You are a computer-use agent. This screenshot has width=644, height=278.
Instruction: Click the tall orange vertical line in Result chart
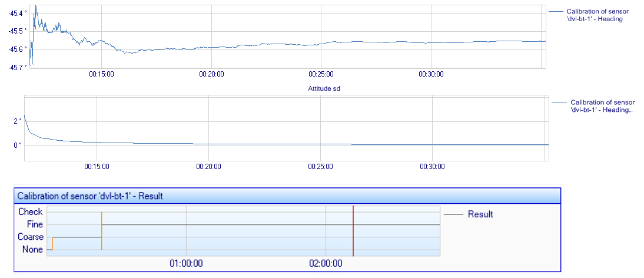[x=102, y=231]
